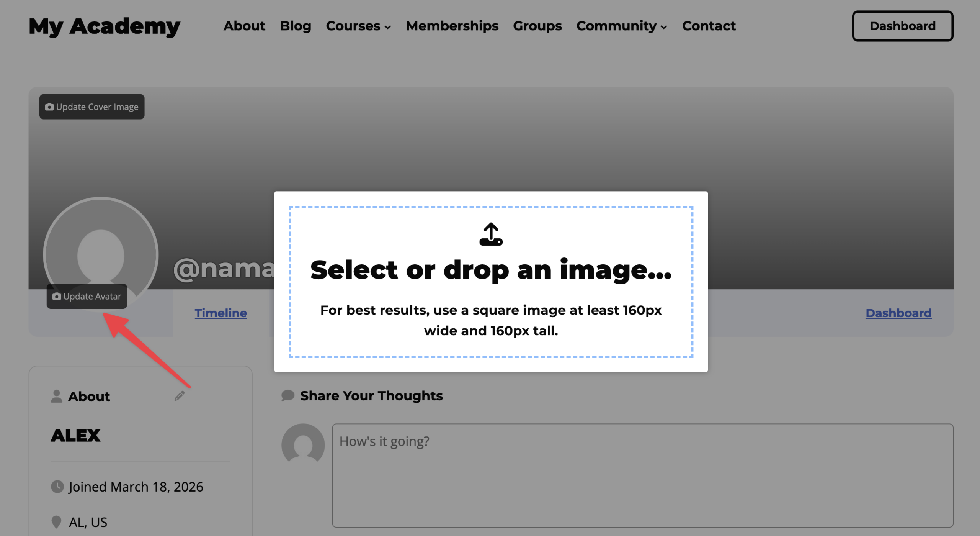This screenshot has height=536, width=980.
Task: Go to the Groups page
Action: coord(537,26)
